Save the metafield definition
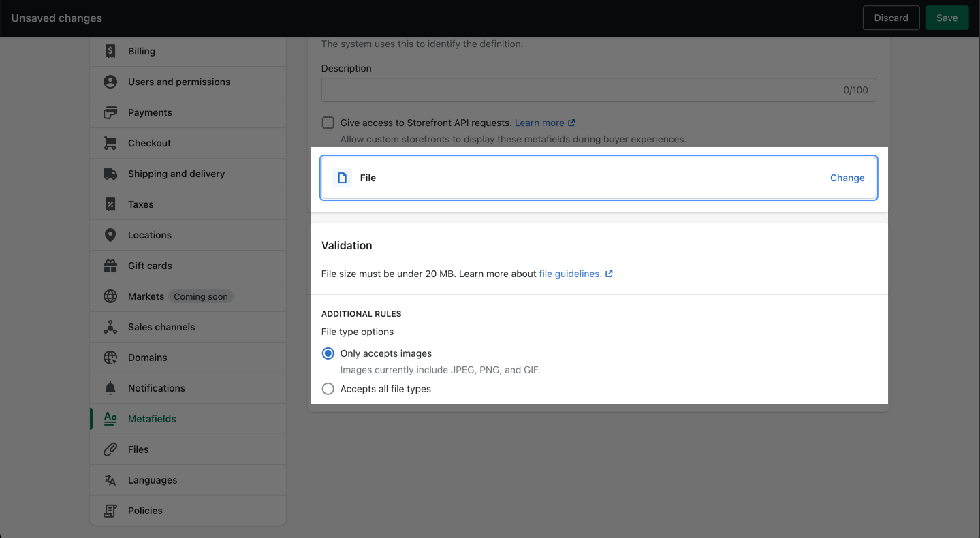980x538 pixels. click(x=947, y=18)
